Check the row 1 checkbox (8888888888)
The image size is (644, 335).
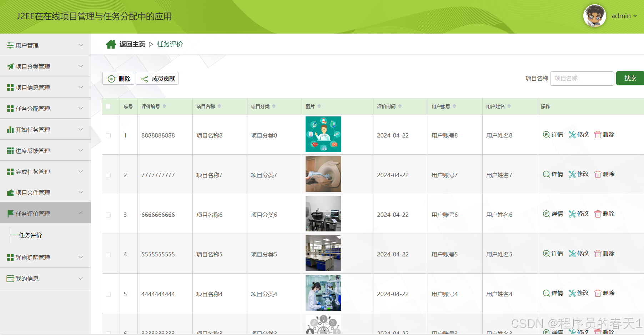[x=108, y=136]
